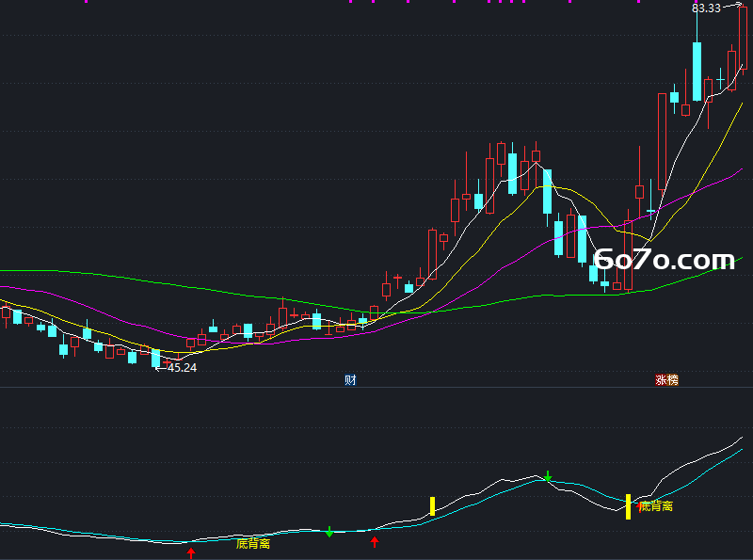
Task: Open the 涨榜 marker on the chart
Action: pos(666,380)
